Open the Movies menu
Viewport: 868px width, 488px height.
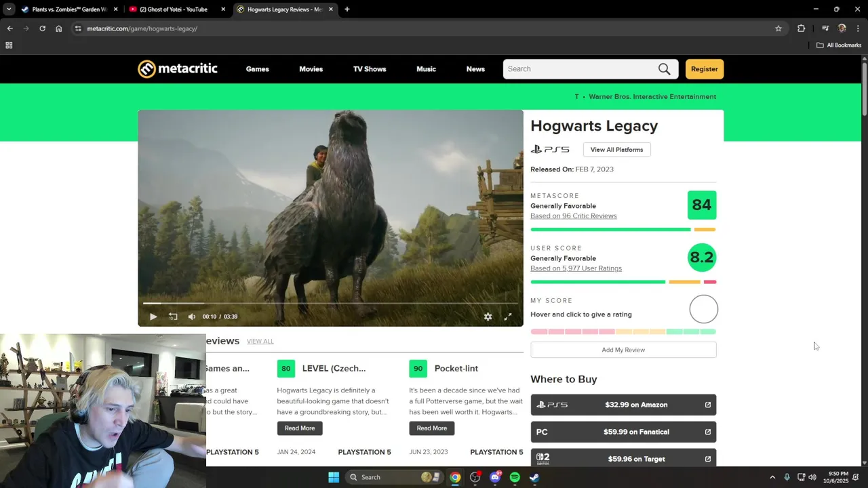(311, 69)
